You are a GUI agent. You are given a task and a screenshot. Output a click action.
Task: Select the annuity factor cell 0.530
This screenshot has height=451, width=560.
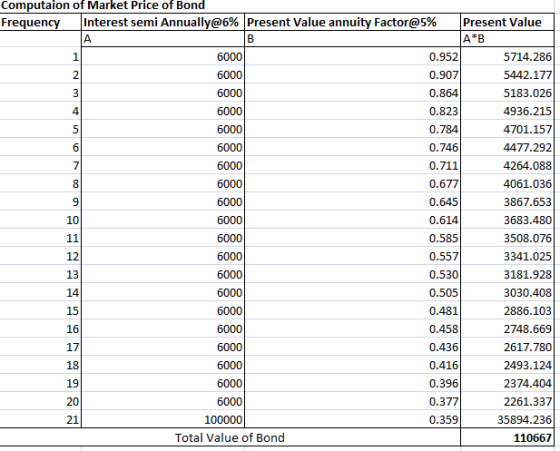pos(352,275)
